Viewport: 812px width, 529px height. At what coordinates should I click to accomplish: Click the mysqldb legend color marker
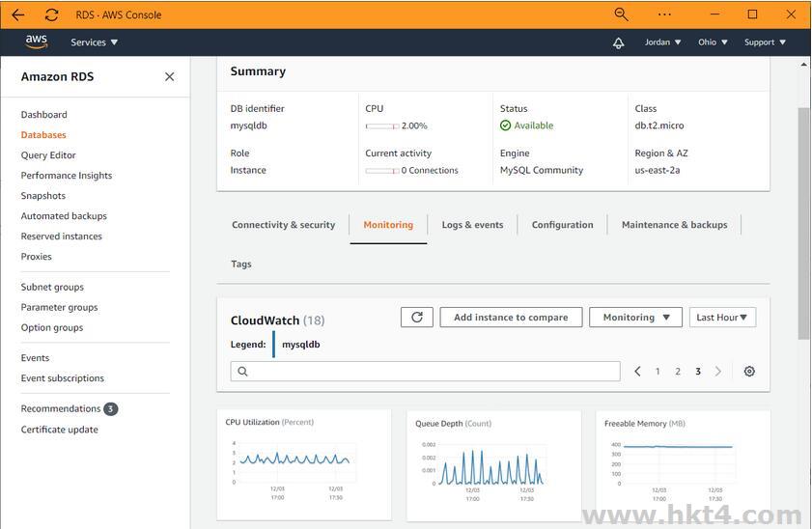(x=273, y=345)
